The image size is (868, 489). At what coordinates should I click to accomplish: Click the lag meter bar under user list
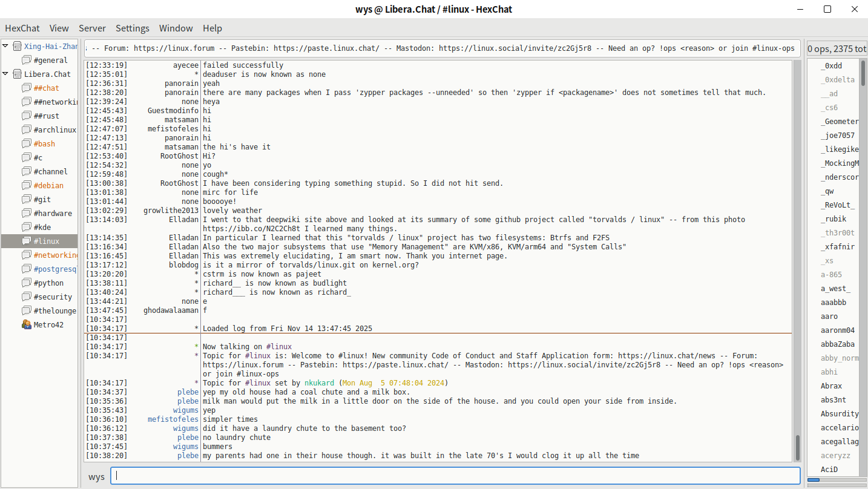pyautogui.click(x=837, y=481)
